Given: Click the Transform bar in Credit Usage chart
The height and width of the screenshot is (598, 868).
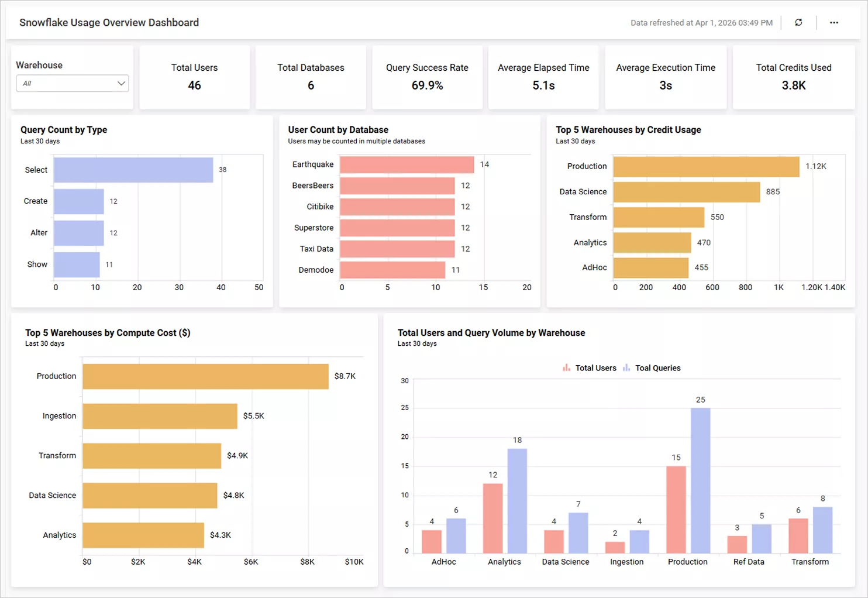Looking at the screenshot, I should [659, 217].
